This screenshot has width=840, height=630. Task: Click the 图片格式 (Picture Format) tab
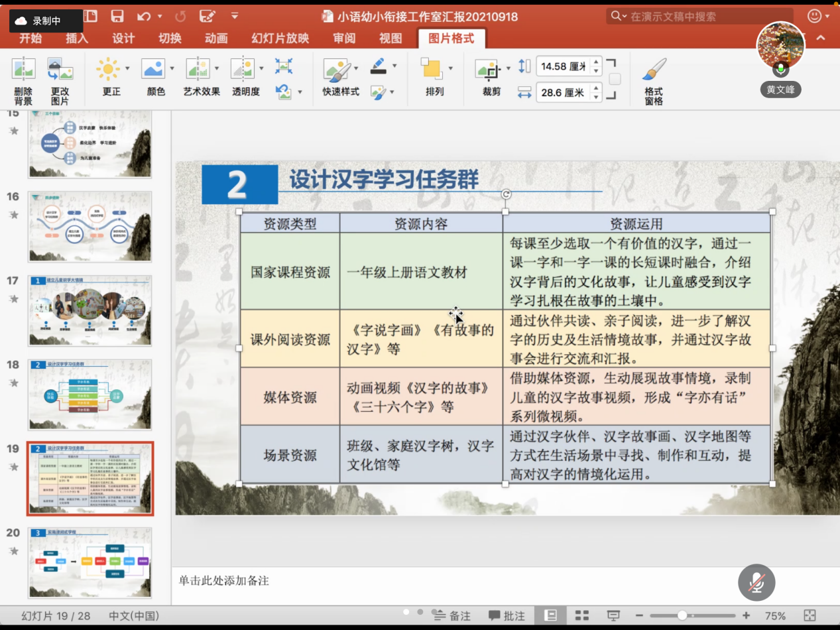point(451,38)
